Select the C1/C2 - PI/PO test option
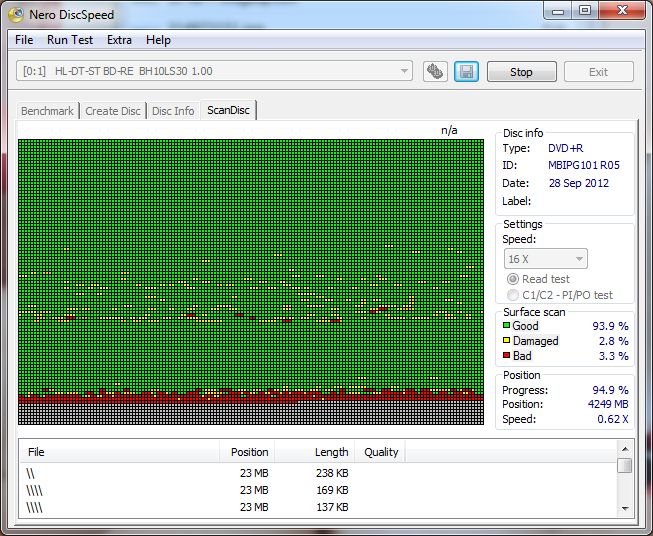 513,295
